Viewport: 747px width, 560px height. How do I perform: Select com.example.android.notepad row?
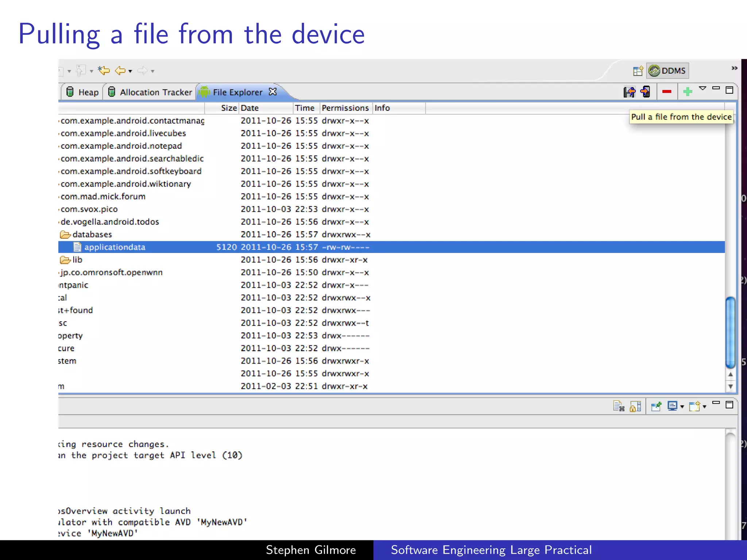pyautogui.click(x=391, y=146)
